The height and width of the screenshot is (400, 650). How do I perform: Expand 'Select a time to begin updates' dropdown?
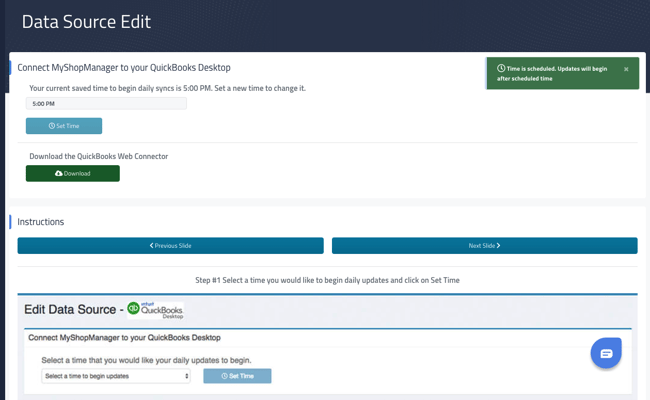[x=116, y=376]
